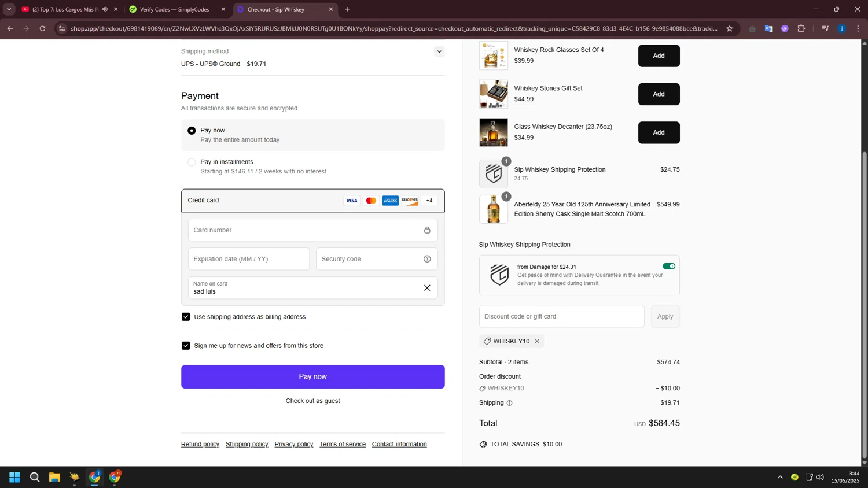The width and height of the screenshot is (868, 488).
Task: Toggle off Sip Whiskey Shipping Protection switch
Action: [x=669, y=266]
